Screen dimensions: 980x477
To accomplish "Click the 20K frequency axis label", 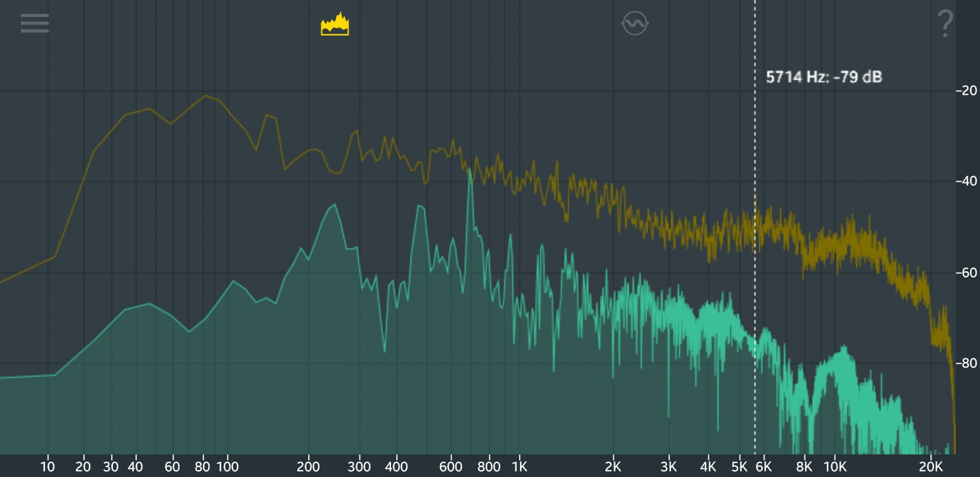I will point(930,466).
